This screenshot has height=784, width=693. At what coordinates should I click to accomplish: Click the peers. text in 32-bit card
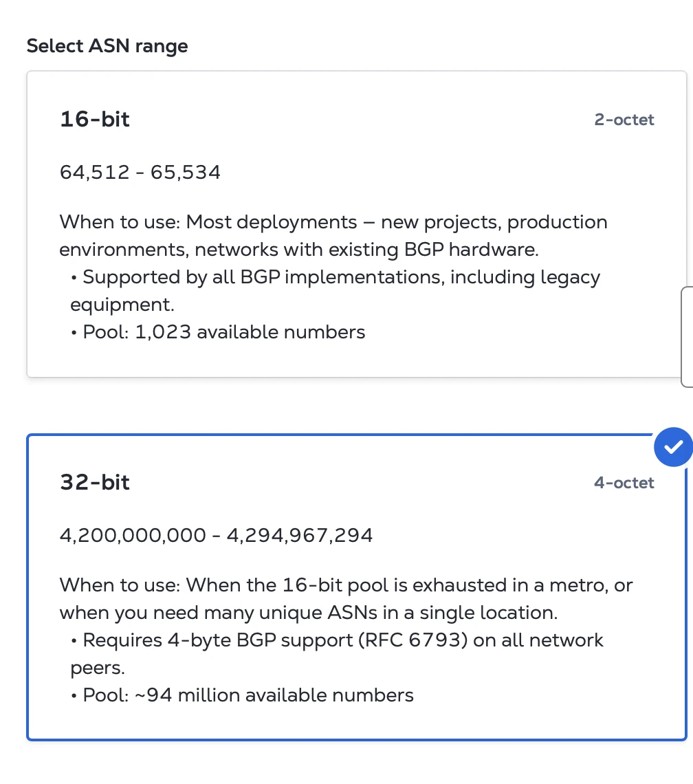tap(98, 668)
